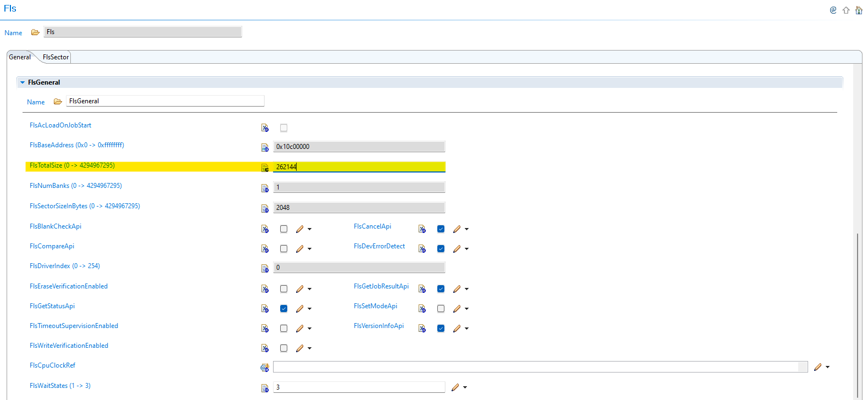868x400 pixels.
Task: Open dropdown arrow next to FlsCompareApi pencil
Action: pos(310,249)
